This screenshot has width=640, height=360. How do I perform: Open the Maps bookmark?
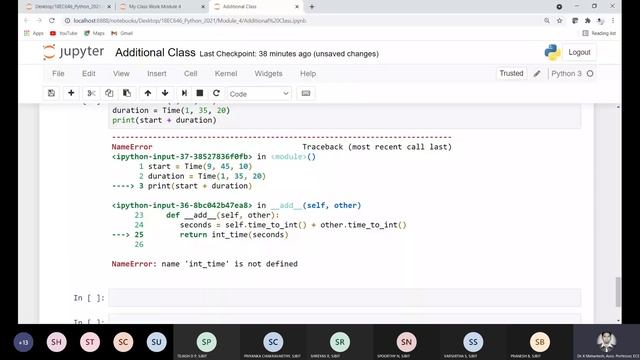[94, 33]
